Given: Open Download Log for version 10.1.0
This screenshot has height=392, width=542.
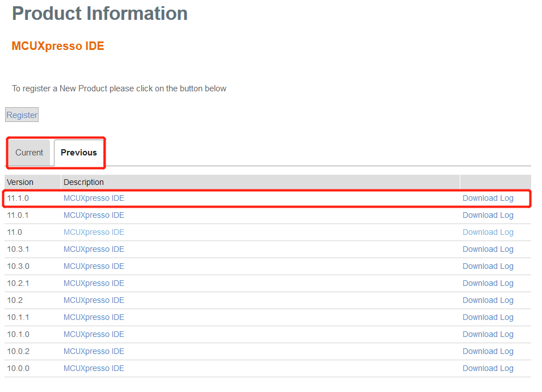Looking at the screenshot, I should (x=488, y=334).
